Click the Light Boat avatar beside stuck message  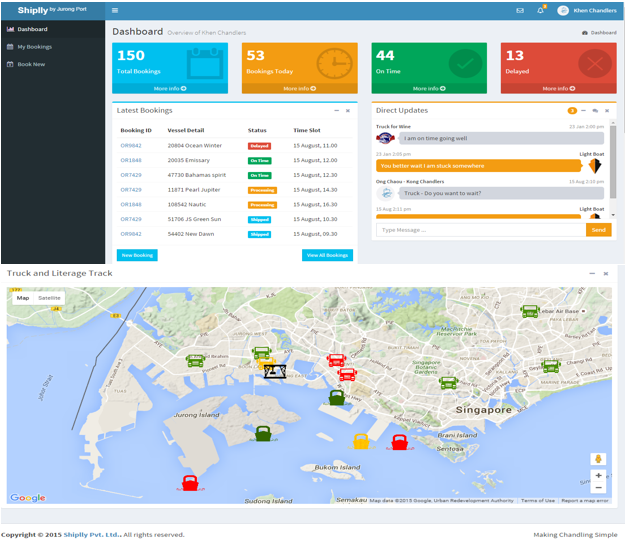point(595,166)
